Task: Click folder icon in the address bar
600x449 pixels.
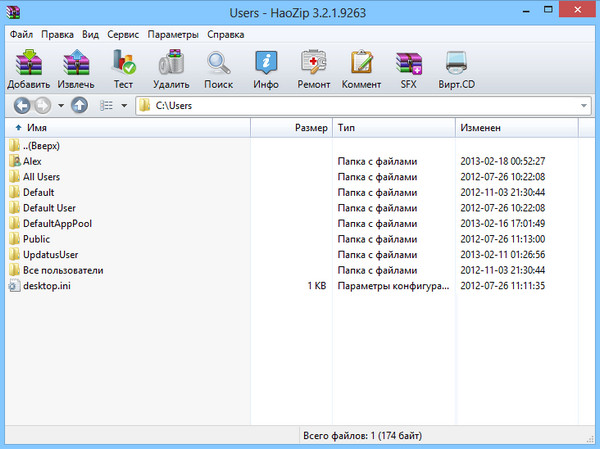Action: 145,105
